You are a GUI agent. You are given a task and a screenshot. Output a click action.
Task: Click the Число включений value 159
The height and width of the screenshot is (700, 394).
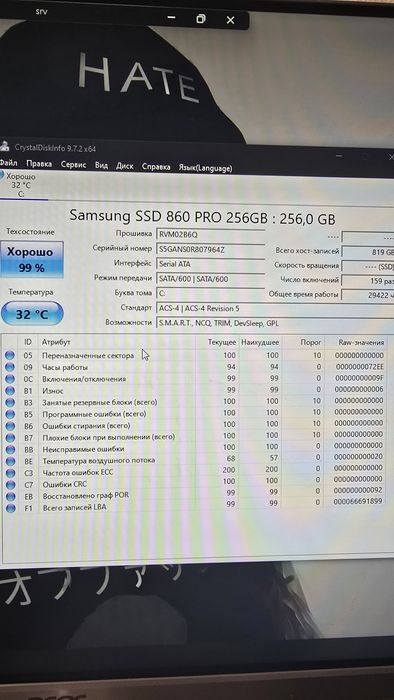tap(368, 281)
